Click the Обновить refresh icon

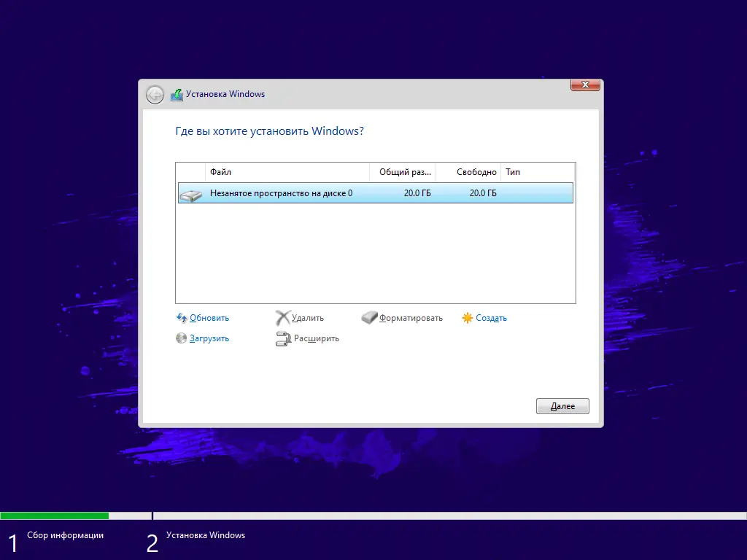pos(182,318)
